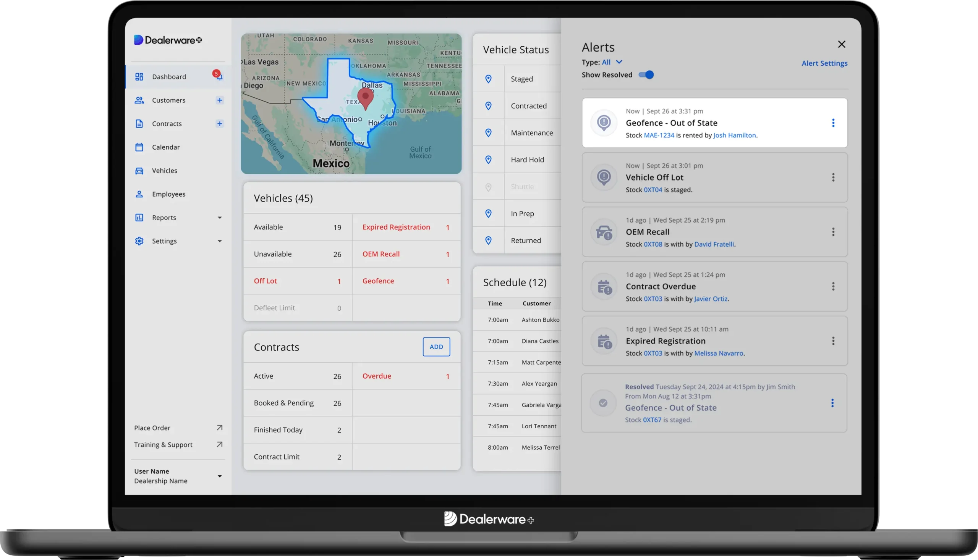Open the Alert Settings link
This screenshot has height=560, width=978.
[x=824, y=63]
